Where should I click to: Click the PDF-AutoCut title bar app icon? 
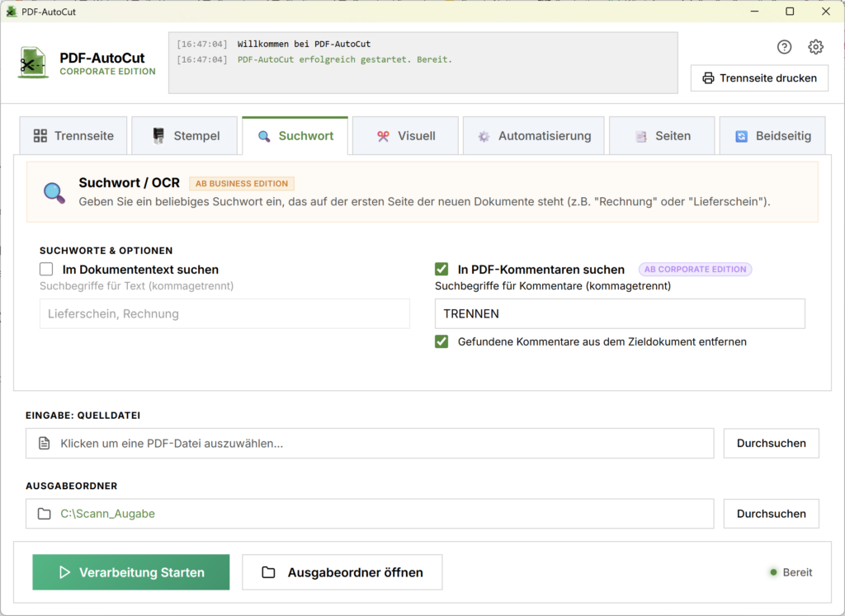click(x=11, y=12)
